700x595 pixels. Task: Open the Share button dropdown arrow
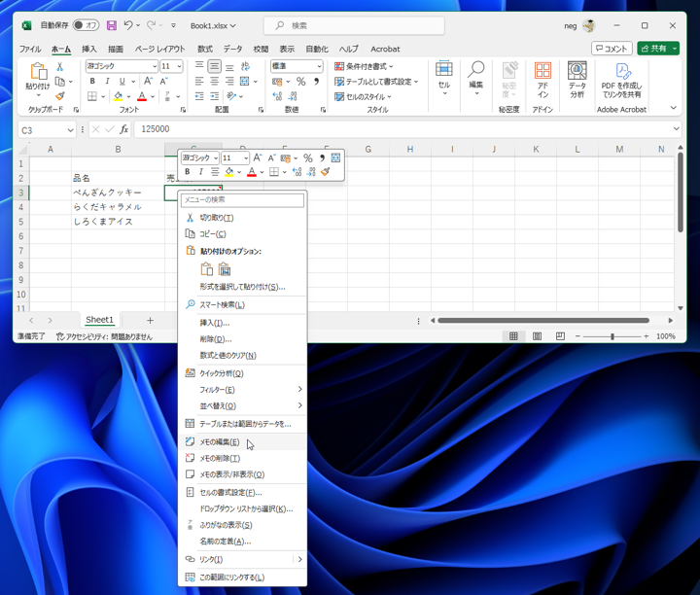(x=675, y=49)
